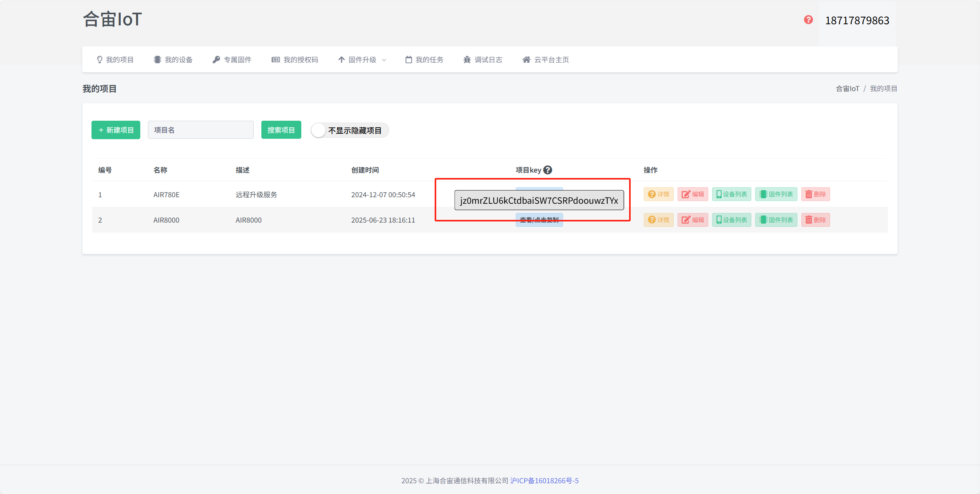Click the 我的项目 breadcrumb item
The height and width of the screenshot is (494, 980).
(884, 89)
